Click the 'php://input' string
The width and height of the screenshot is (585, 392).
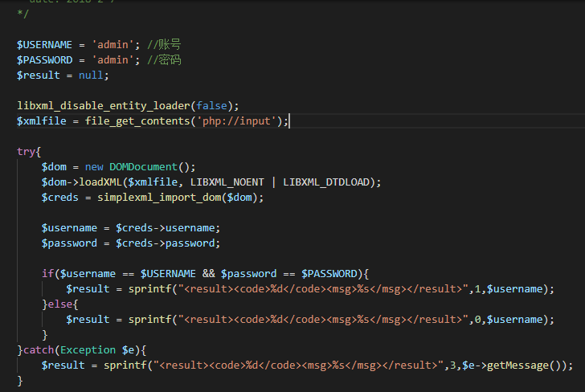[236, 121]
